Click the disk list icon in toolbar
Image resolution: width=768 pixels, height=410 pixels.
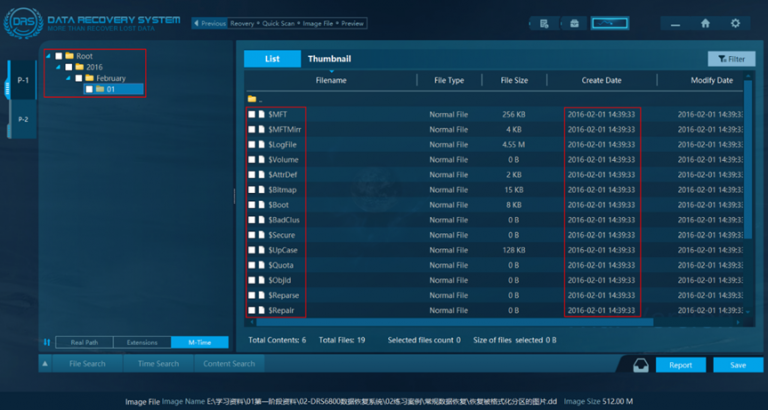544,22
